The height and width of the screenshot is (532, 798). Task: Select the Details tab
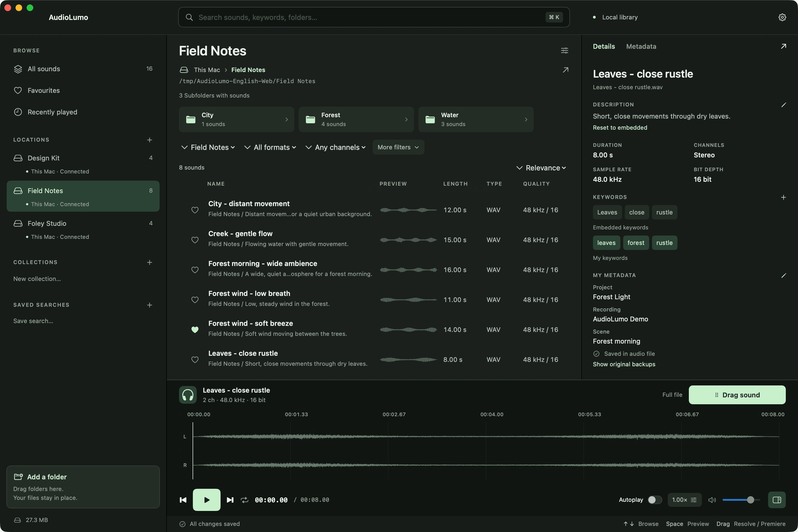pyautogui.click(x=603, y=47)
